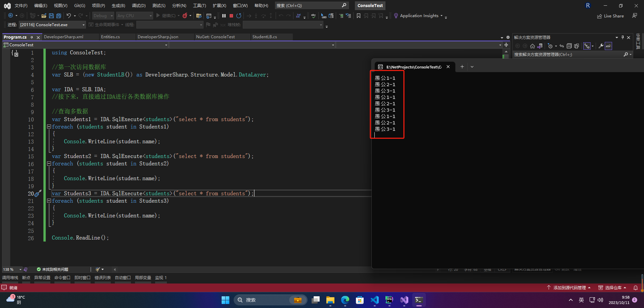Click the Hot Reload flame icon
The width and height of the screenshot is (644, 308).
[x=185, y=16]
